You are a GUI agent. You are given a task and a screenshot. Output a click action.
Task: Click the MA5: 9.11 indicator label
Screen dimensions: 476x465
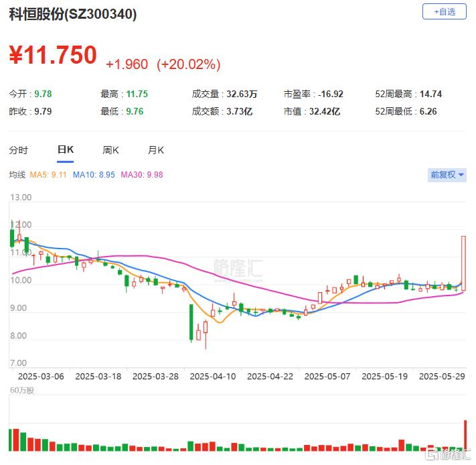48,175
